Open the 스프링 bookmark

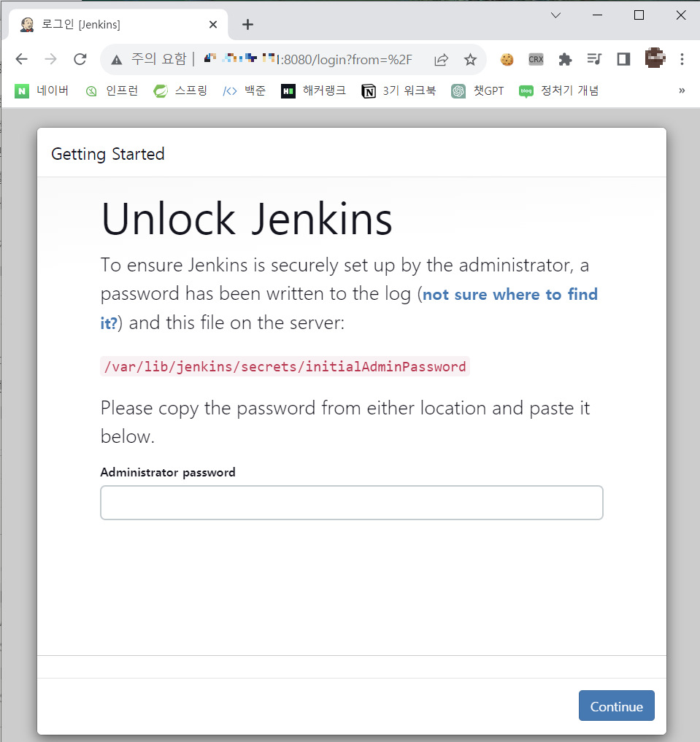(180, 90)
